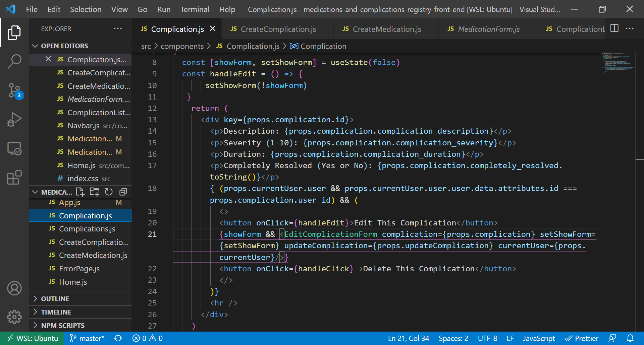The image size is (644, 345).
Task: Switch to the CreateMedication.js tab
Action: (386, 29)
